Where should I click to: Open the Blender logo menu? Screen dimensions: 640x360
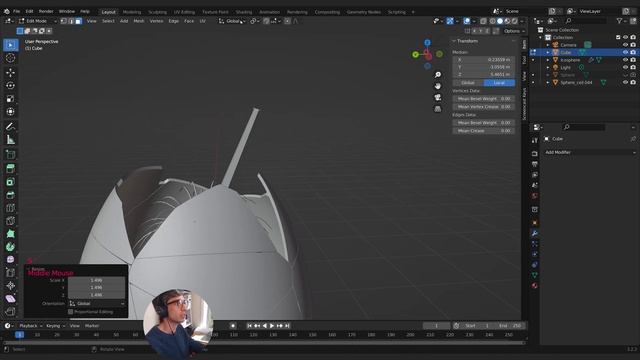7,11
